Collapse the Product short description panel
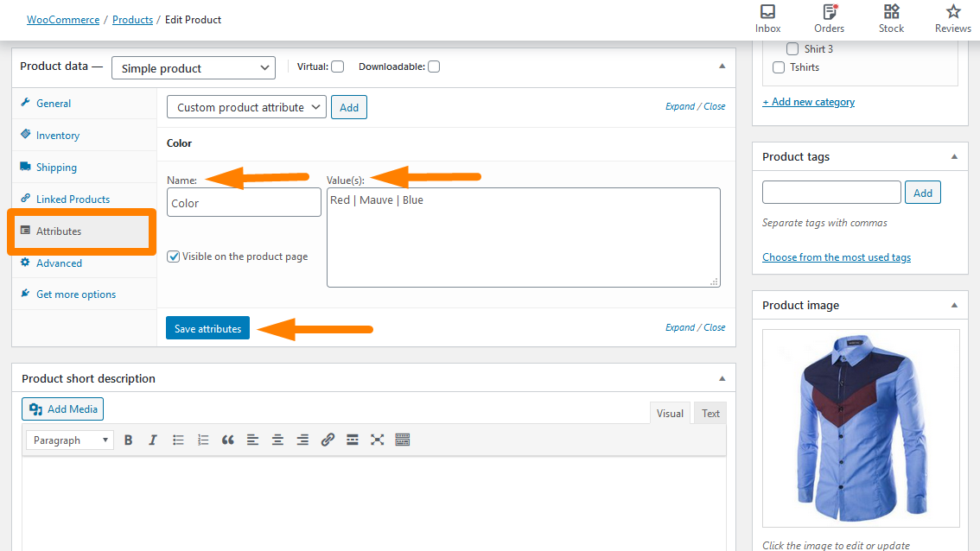Screen dimensions: 980x551 pos(722,378)
